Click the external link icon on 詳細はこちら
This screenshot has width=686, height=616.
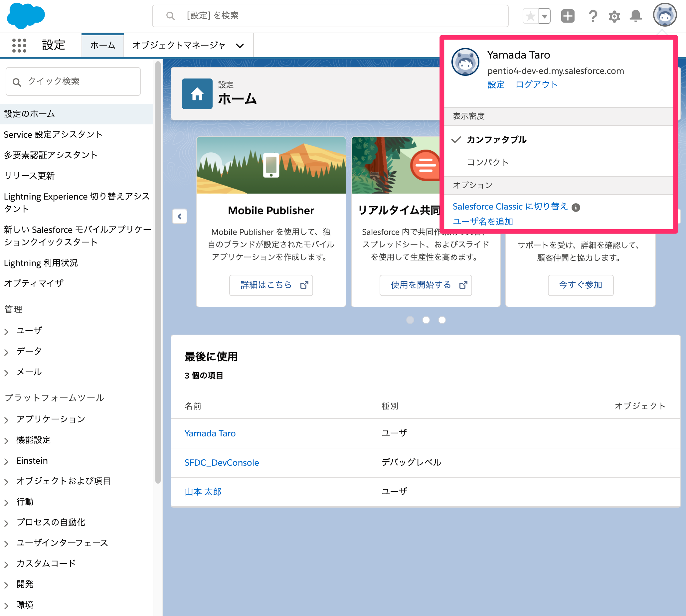pyautogui.click(x=304, y=285)
